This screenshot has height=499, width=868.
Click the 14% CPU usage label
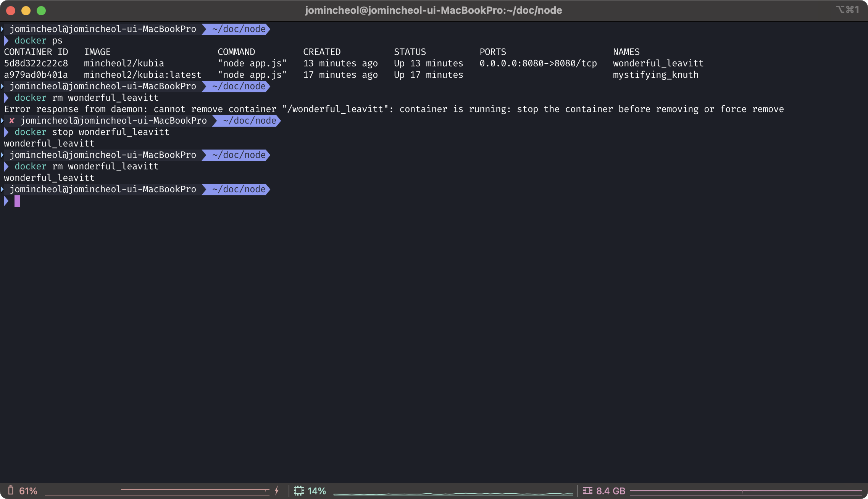(316, 491)
